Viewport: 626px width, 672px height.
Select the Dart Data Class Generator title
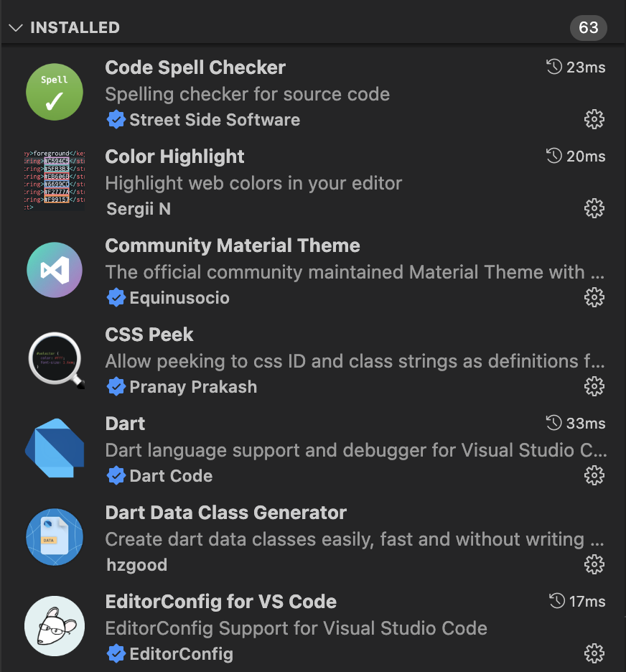226,513
